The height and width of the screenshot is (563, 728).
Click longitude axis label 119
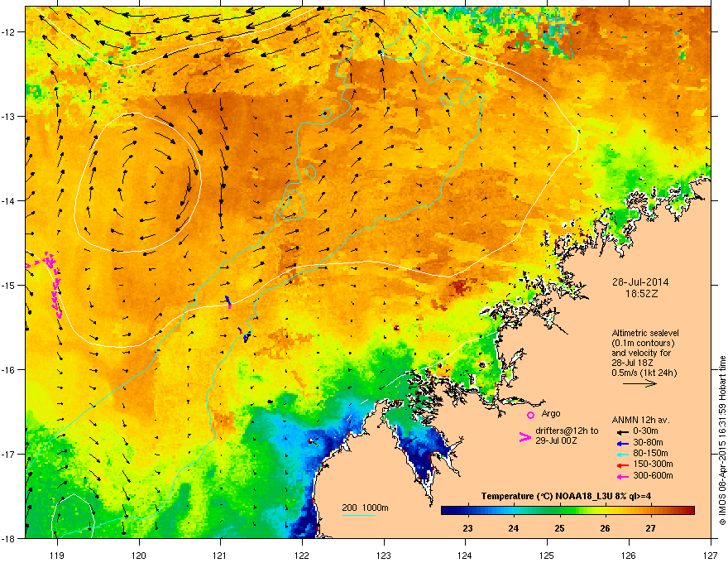pyautogui.click(x=57, y=555)
